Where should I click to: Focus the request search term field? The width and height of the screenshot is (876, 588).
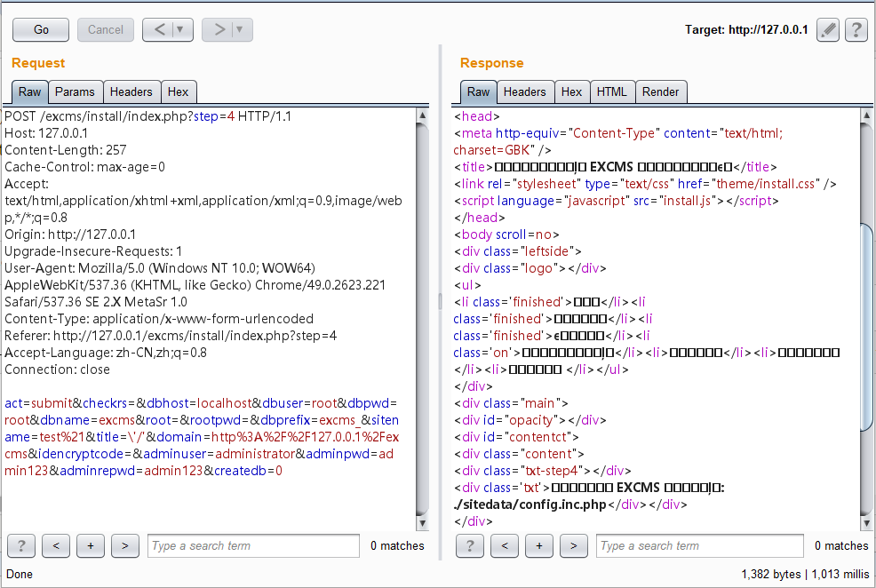pyautogui.click(x=253, y=545)
